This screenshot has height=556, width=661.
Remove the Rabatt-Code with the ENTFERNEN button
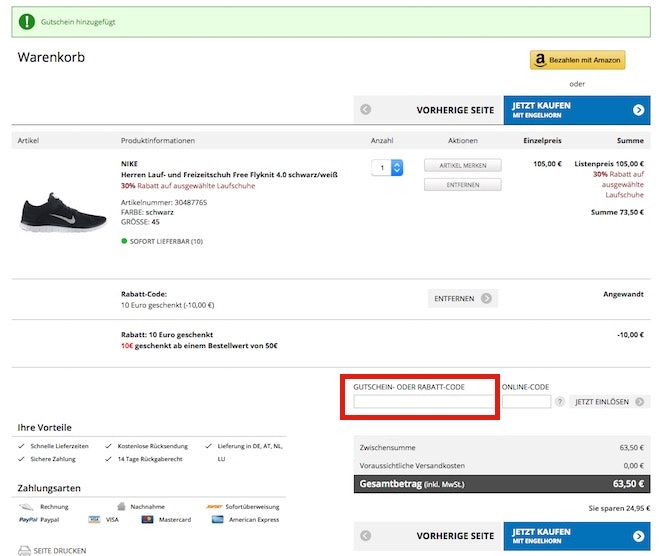[x=463, y=298]
